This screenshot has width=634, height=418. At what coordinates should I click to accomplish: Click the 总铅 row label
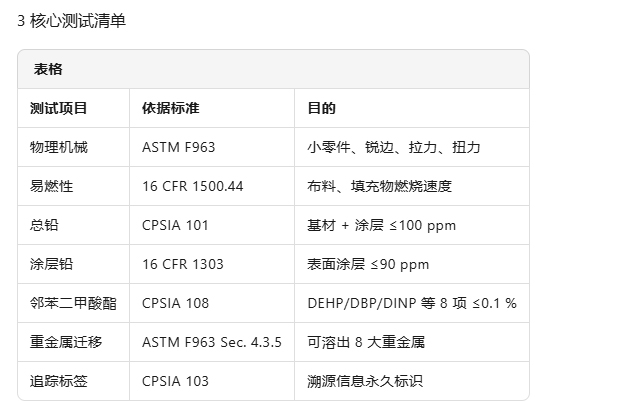[44, 225]
